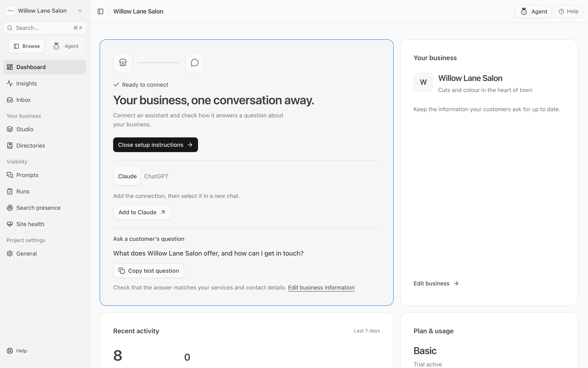Follow the Edit business information link
The image size is (588, 368).
[x=321, y=287]
